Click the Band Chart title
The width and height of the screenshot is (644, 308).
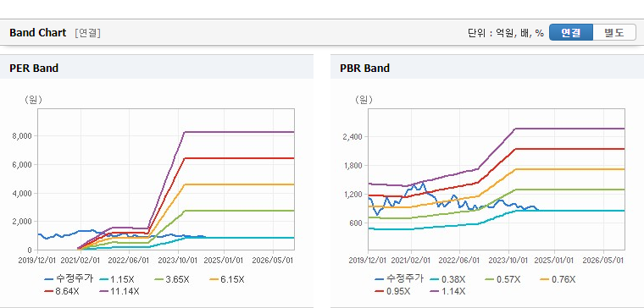(38, 33)
